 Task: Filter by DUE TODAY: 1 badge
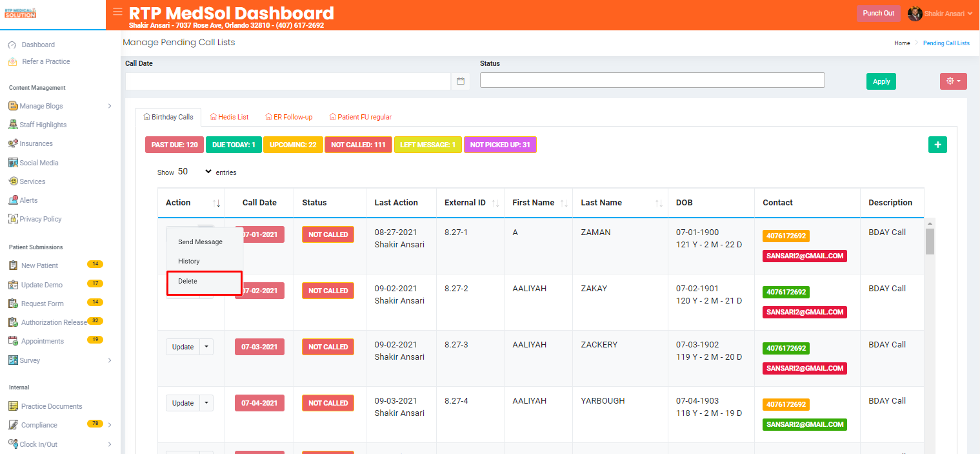click(x=234, y=145)
